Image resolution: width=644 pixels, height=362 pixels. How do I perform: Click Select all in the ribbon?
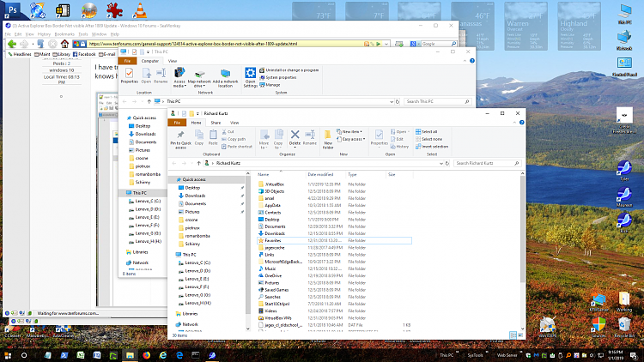point(426,132)
